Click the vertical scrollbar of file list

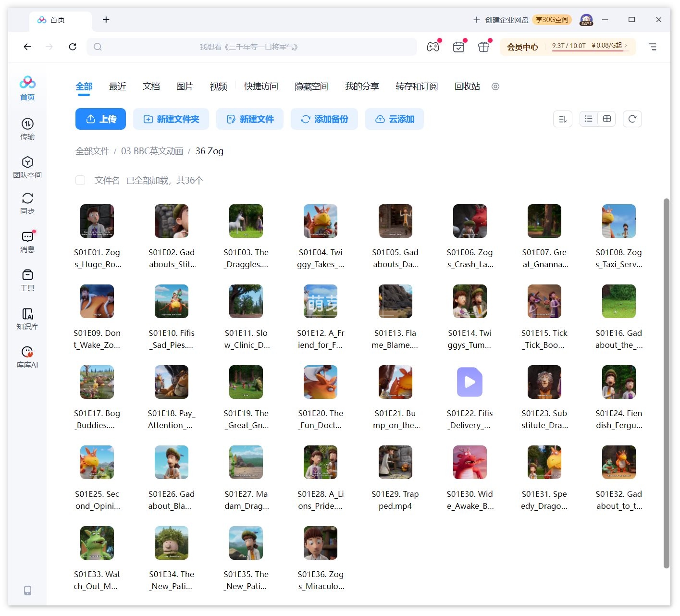coord(667,383)
